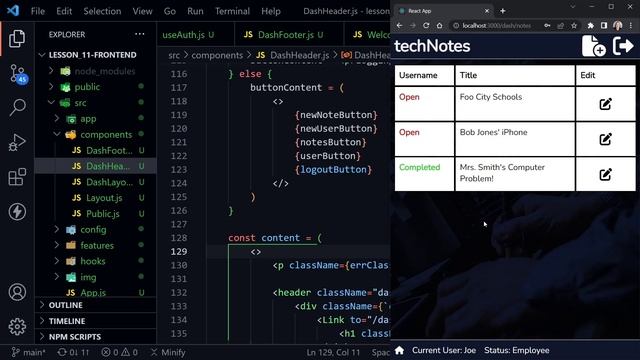This screenshot has height=360, width=640.
Task: Click the VS Code logo icon
Action: point(13,11)
